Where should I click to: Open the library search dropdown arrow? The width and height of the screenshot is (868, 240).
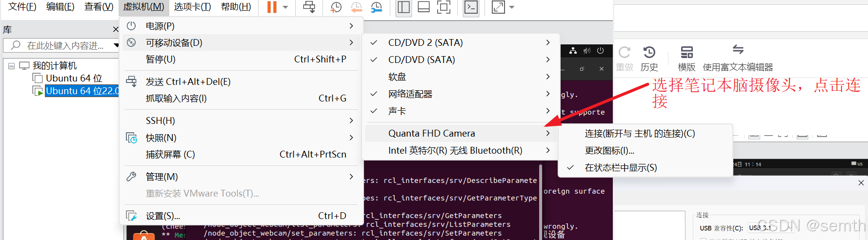tap(116, 45)
